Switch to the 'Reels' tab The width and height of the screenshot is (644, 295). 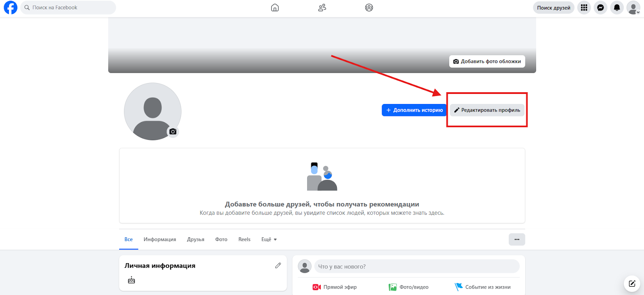click(x=244, y=239)
